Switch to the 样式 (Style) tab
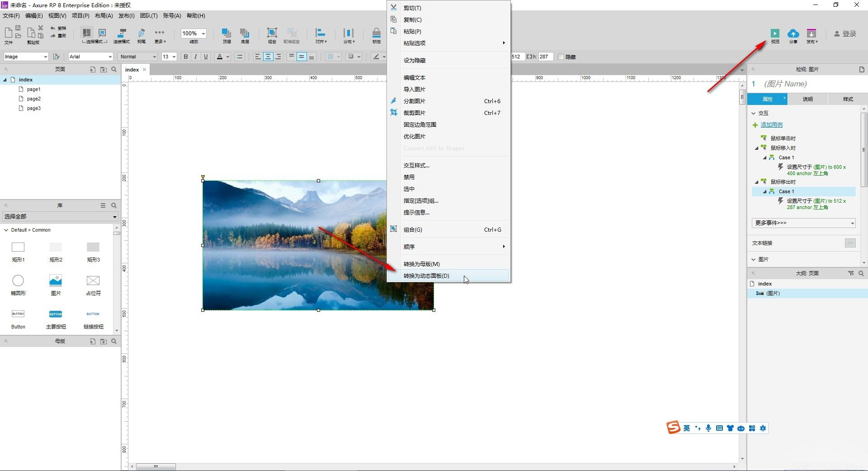 848,99
